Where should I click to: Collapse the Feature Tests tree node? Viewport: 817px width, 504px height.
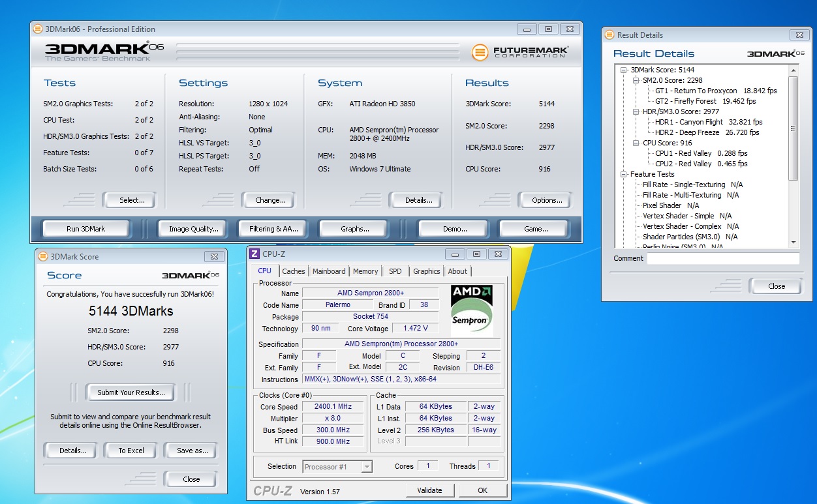point(624,174)
